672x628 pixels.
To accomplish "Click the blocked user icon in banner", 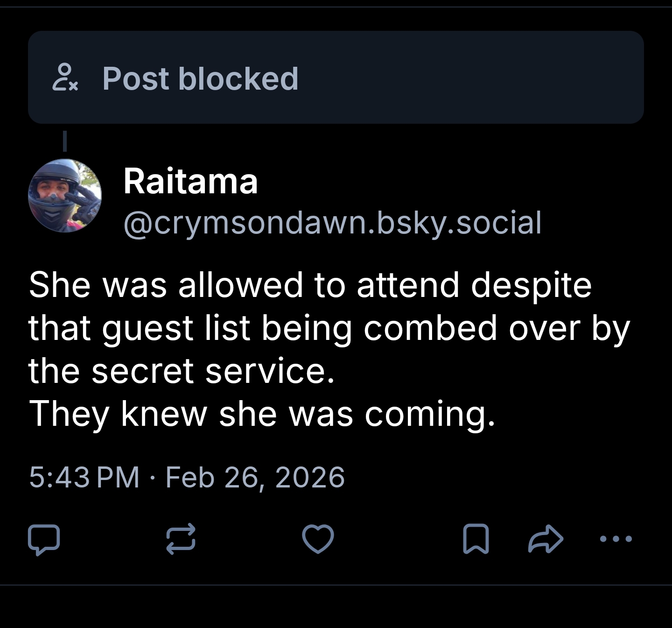I will (65, 78).
